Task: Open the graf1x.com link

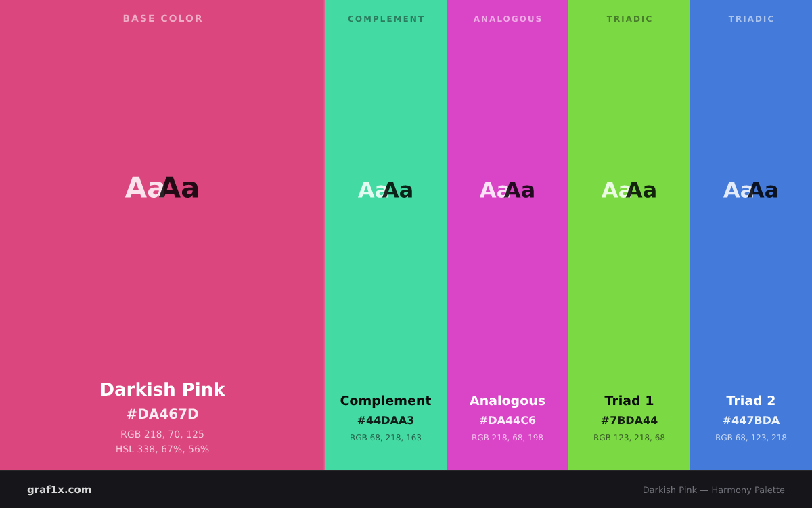Action: pyautogui.click(x=60, y=490)
